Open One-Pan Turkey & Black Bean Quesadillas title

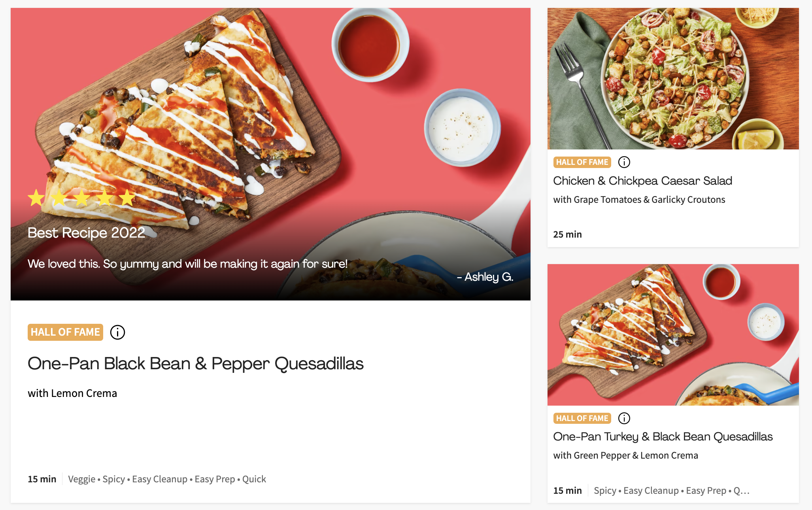(x=663, y=436)
